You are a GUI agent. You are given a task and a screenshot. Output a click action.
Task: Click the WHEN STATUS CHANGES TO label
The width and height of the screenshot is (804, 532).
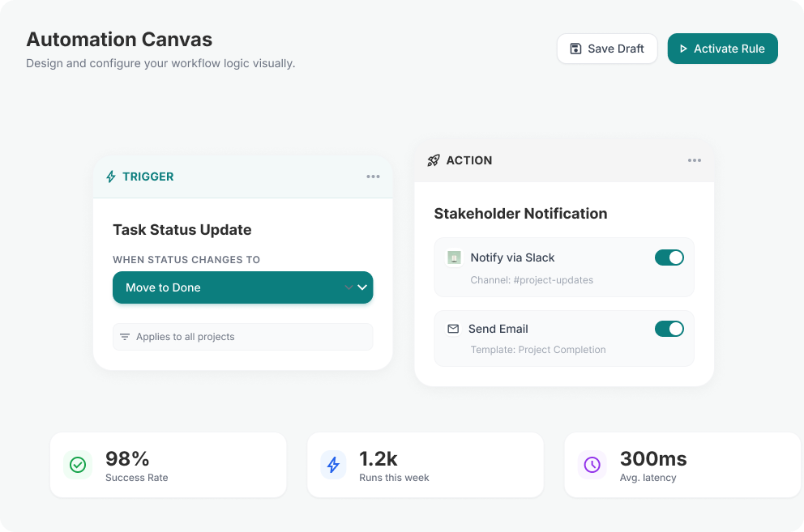tap(186, 260)
